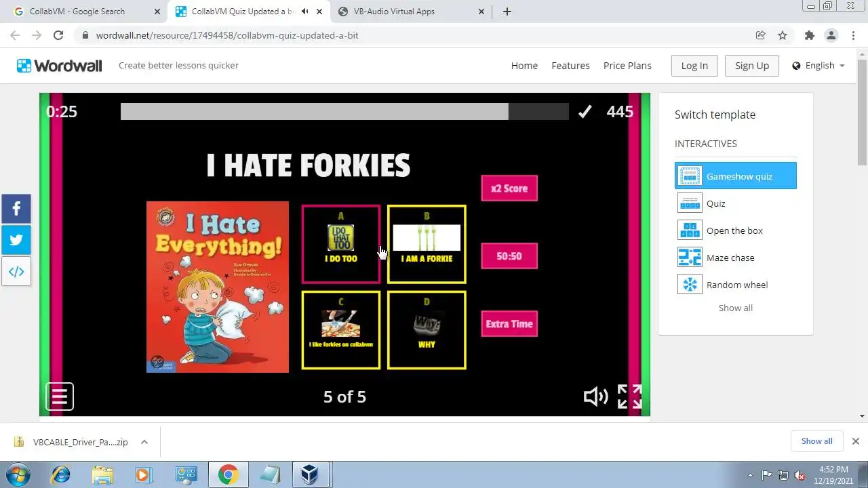Click the 5 of 5 question counter
Screen dimensions: 868x488
tap(344, 396)
